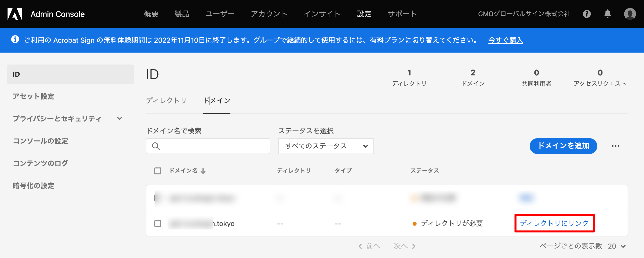Image resolution: width=644 pixels, height=258 pixels.
Task: Select アセット設定 in the sidebar
Action: [x=34, y=96]
